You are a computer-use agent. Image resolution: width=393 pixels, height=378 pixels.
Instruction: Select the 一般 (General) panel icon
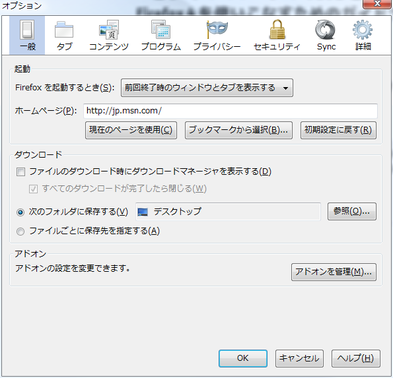point(27,35)
